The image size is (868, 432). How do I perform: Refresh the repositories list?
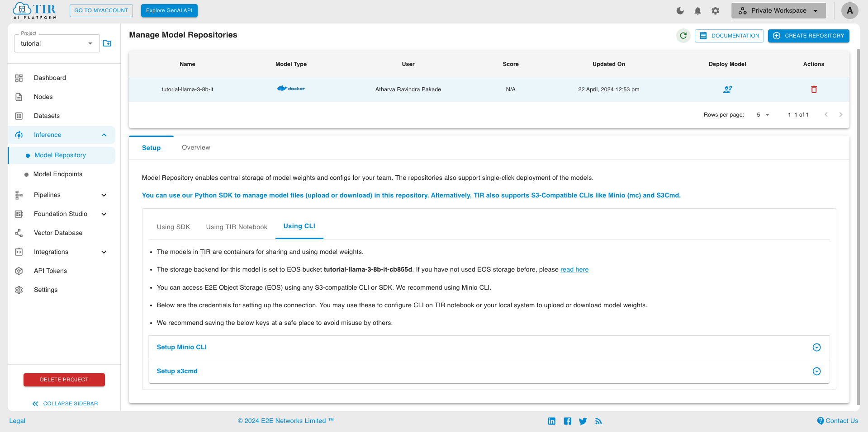[683, 36]
